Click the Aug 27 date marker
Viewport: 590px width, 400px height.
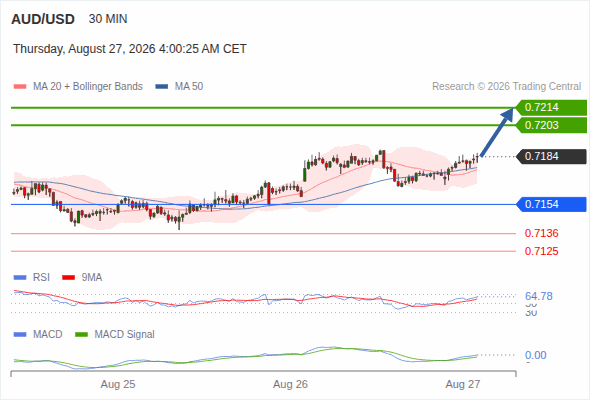point(463,384)
